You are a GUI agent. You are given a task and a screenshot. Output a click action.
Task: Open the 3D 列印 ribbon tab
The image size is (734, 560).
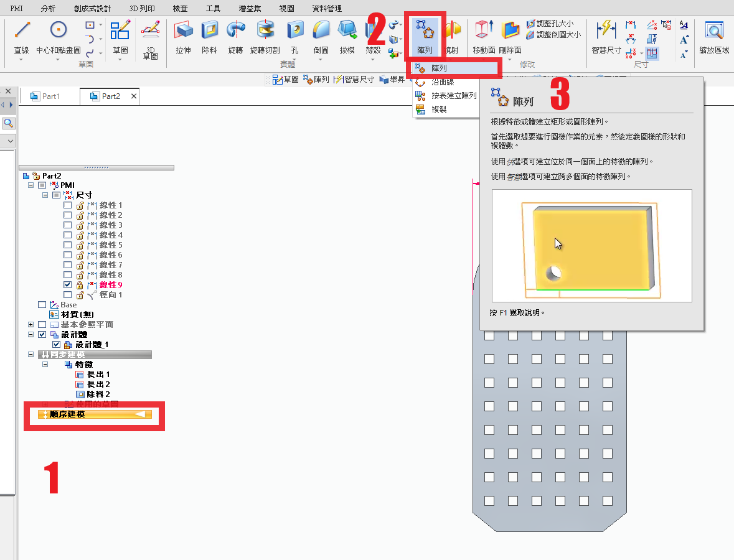tap(142, 9)
